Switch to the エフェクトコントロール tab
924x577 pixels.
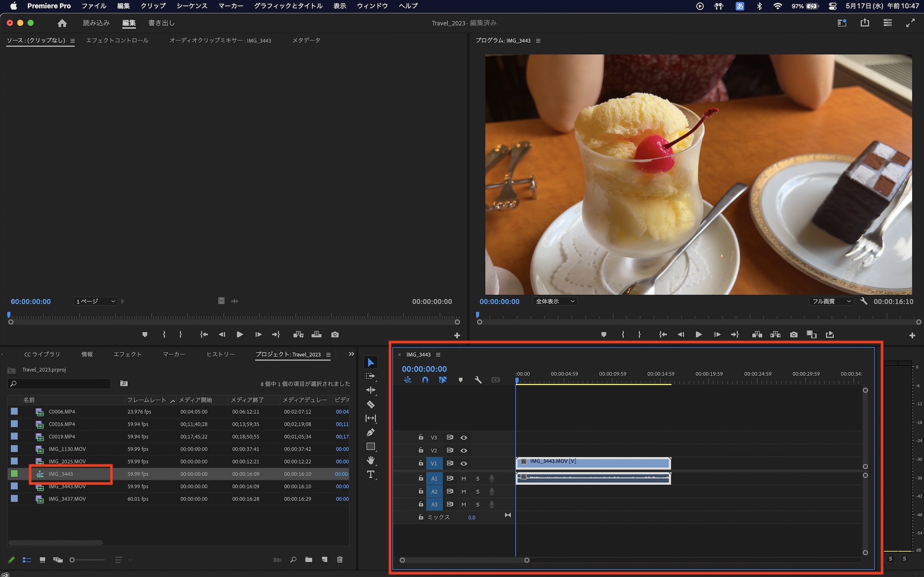pos(117,41)
